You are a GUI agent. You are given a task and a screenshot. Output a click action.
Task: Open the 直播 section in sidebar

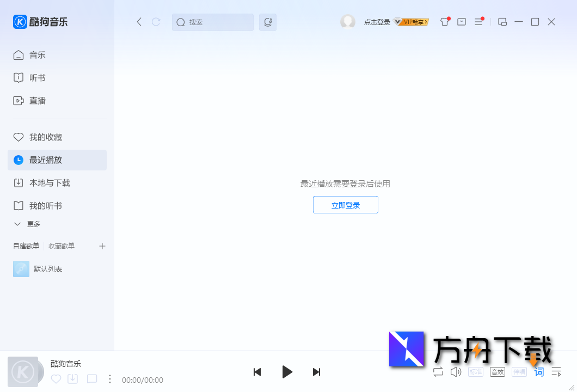click(x=36, y=101)
